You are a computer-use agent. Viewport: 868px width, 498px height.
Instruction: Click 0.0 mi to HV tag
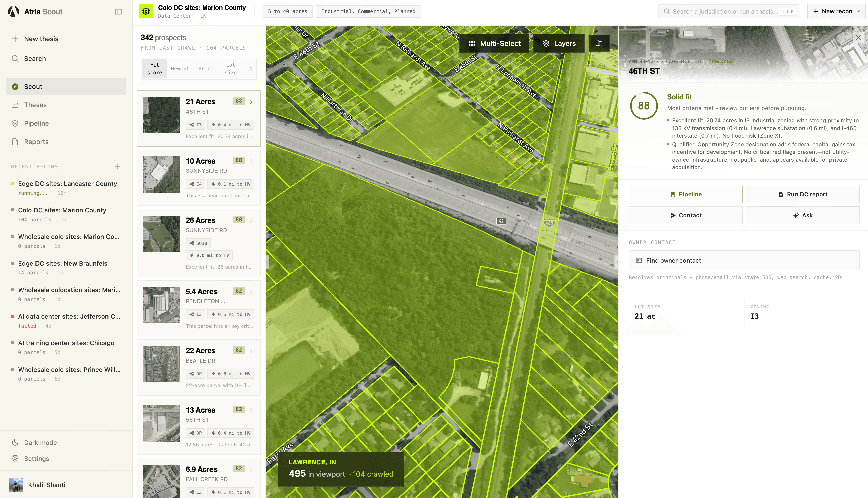pyautogui.click(x=209, y=255)
